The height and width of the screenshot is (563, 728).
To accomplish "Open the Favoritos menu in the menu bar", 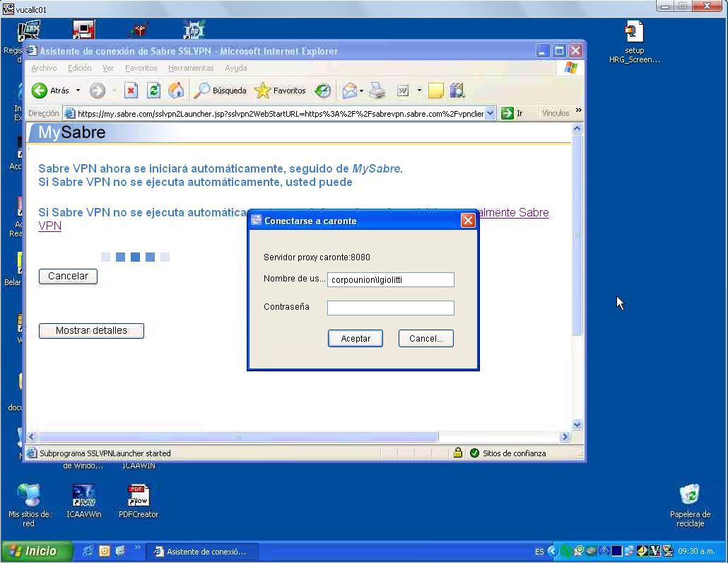I will coord(141,69).
